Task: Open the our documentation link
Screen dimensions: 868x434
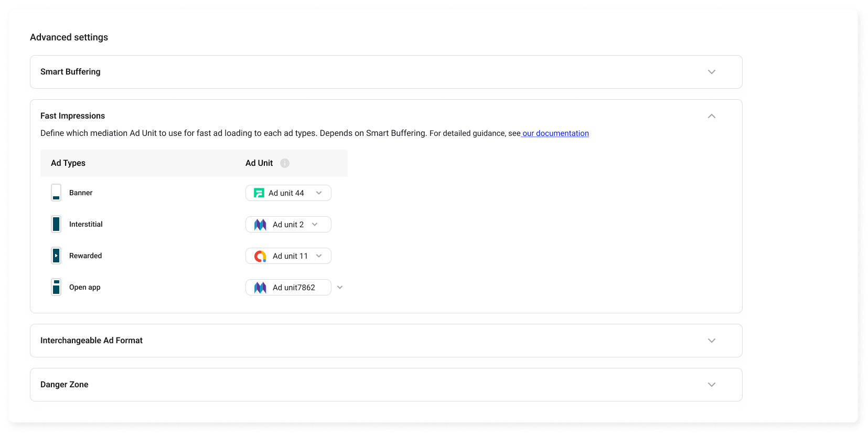Action: (555, 133)
